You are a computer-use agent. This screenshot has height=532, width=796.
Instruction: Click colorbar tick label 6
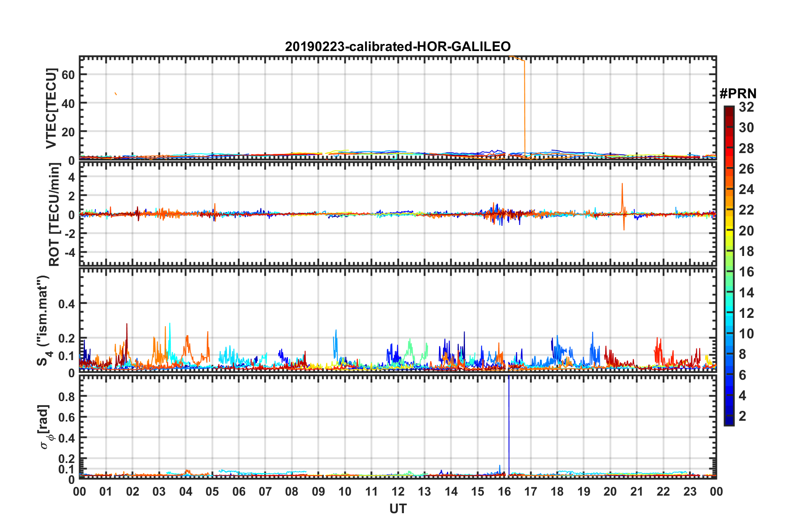coord(742,375)
